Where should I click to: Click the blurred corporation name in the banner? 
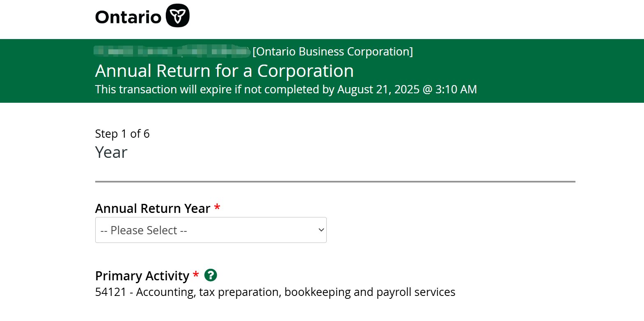tap(172, 51)
